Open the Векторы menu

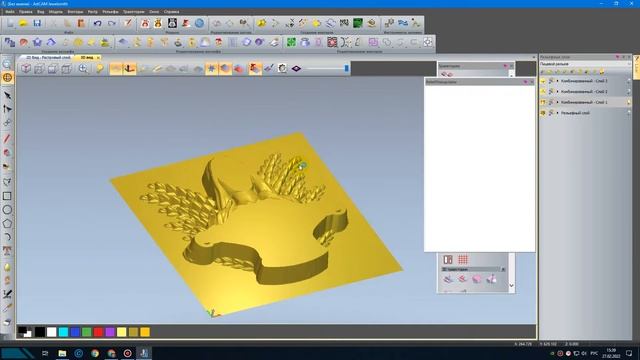coord(75,12)
